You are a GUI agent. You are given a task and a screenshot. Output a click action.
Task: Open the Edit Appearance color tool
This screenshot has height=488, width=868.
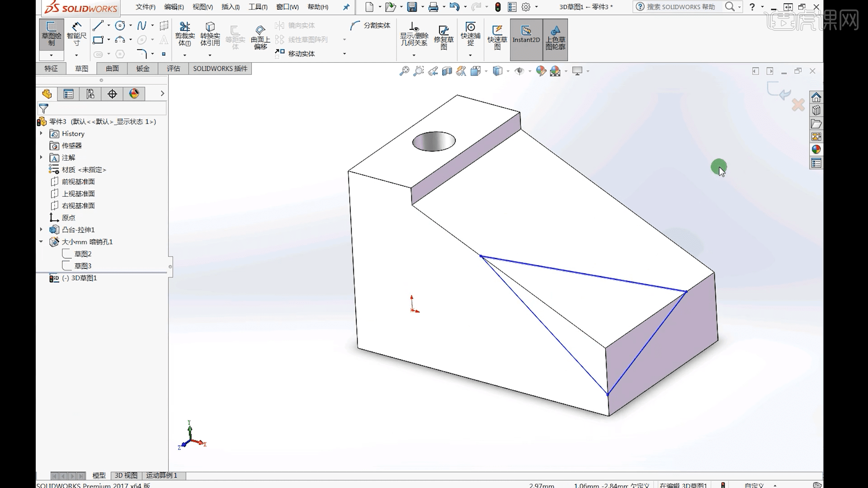pos(541,71)
